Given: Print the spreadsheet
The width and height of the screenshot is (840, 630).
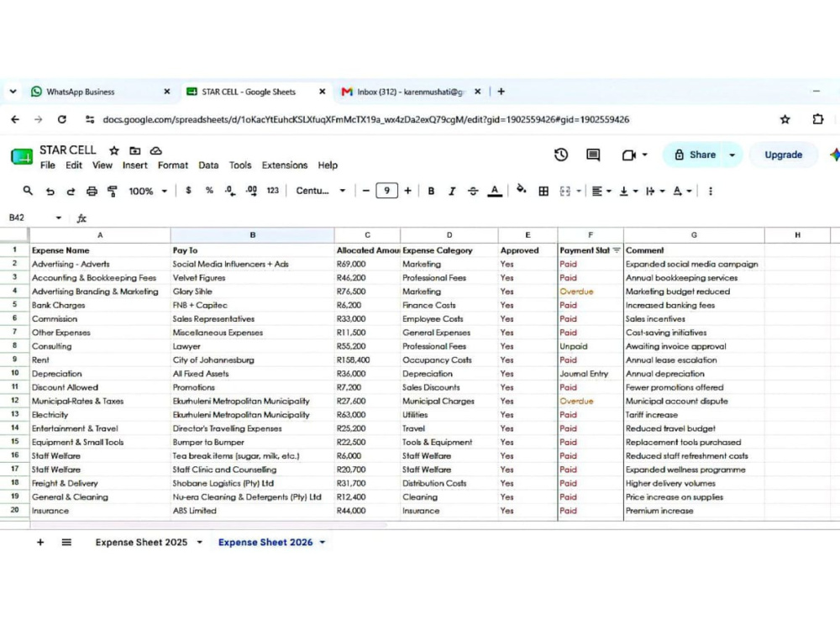Looking at the screenshot, I should point(92,192).
